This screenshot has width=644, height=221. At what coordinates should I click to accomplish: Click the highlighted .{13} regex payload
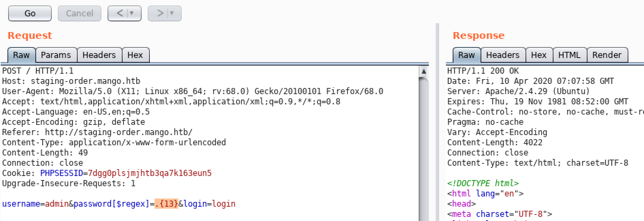click(166, 204)
